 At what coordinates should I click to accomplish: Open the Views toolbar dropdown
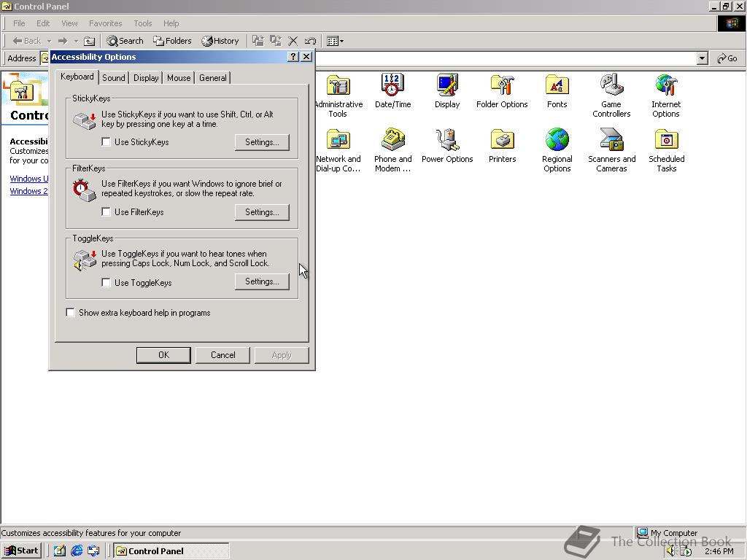[x=336, y=41]
